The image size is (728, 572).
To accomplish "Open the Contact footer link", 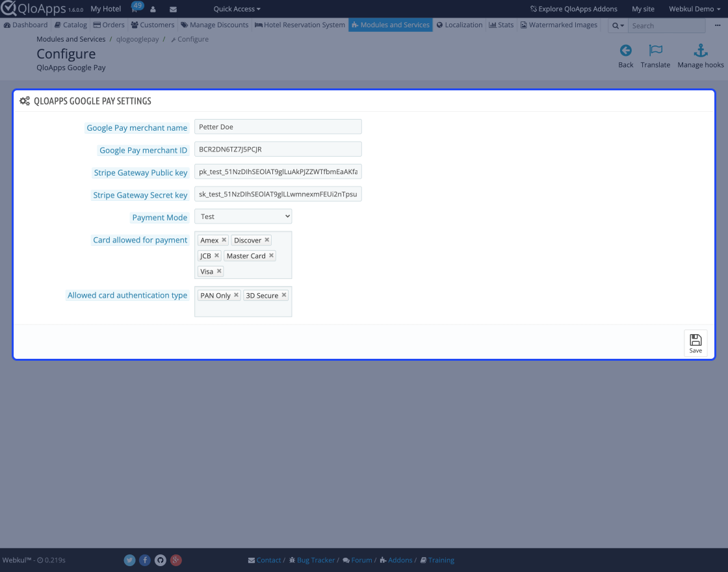I will pyautogui.click(x=265, y=560).
